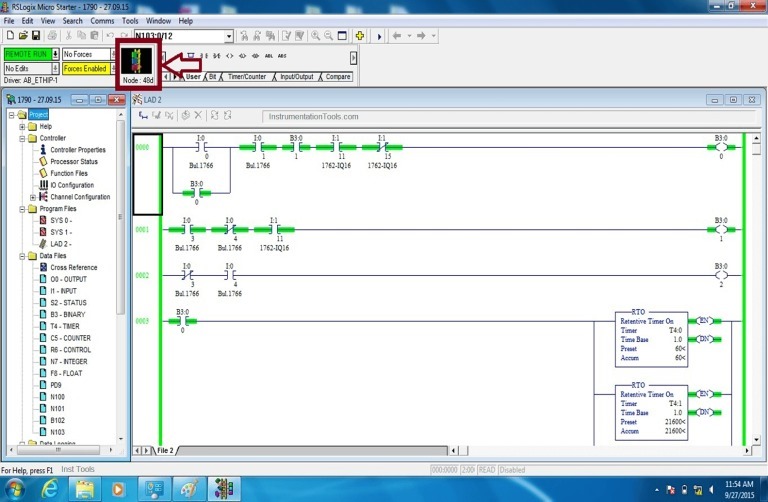Screen dimensions: 768x502
Task: Click the Save file toolbar icon
Action: 35,36
